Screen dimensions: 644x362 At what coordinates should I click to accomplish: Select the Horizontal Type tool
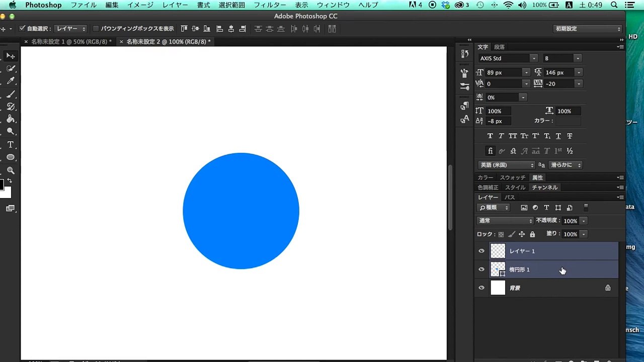click(11, 145)
